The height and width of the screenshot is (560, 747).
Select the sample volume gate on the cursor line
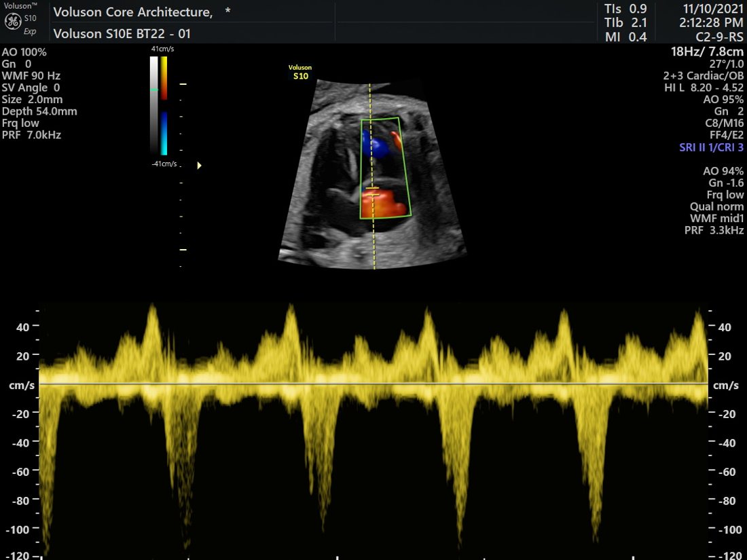(x=372, y=191)
